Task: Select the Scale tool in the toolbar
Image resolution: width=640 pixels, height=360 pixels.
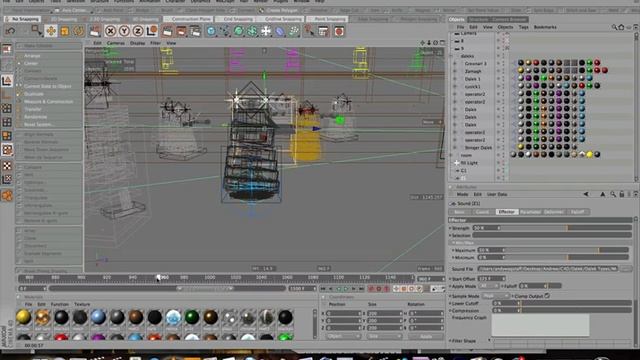Action: pos(65,31)
